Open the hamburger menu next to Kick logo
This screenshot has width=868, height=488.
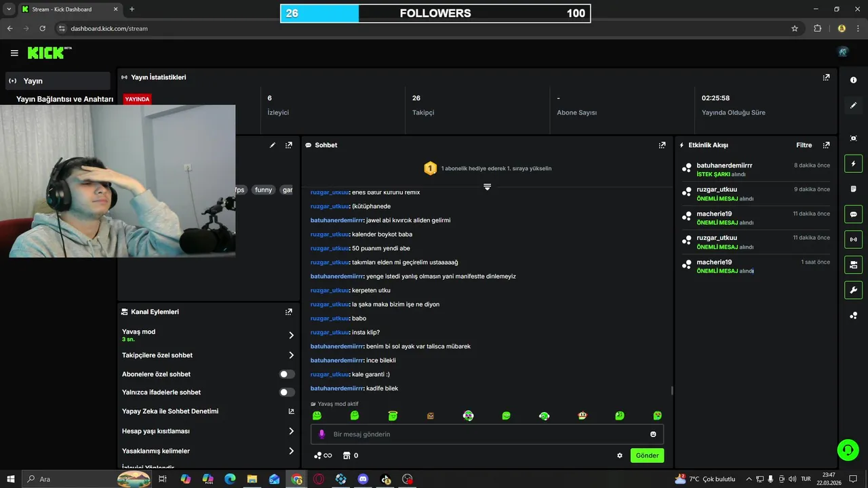[14, 53]
